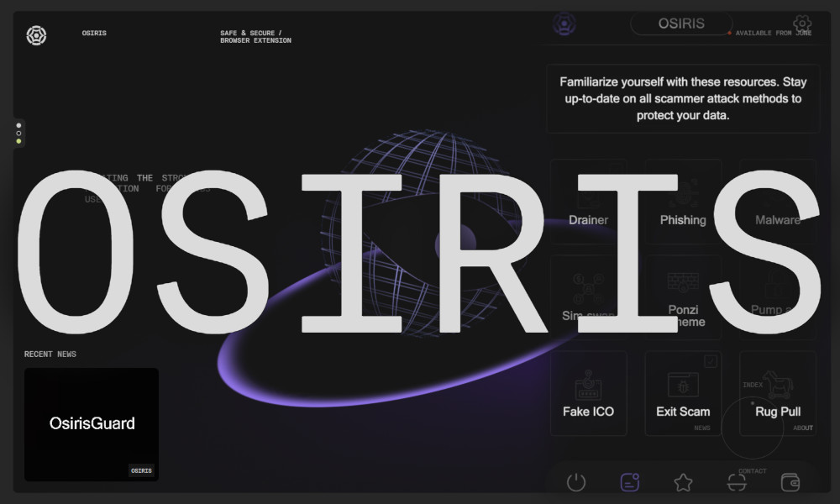This screenshot has height=504, width=840.
Task: Open the wallet icon in bottom bar
Action: 790,482
